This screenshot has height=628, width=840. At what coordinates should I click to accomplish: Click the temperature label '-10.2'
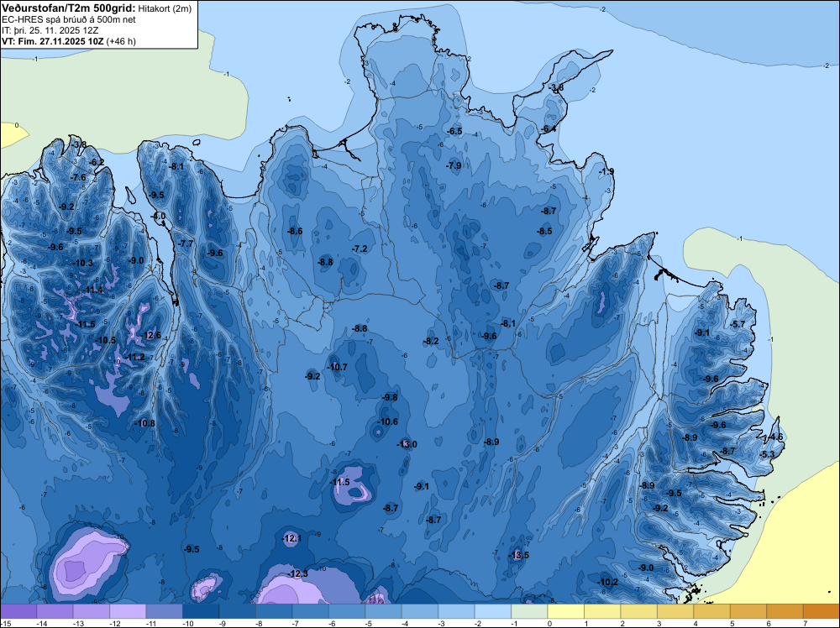tap(608, 582)
